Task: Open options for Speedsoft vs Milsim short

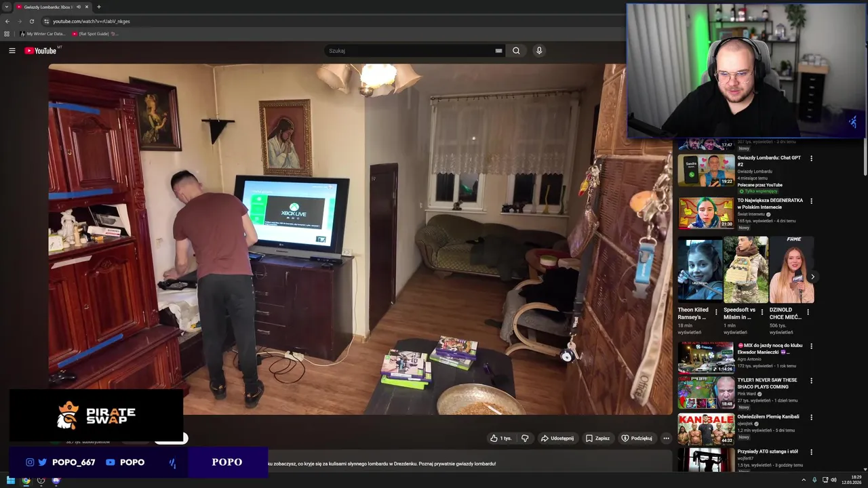Action: (762, 312)
